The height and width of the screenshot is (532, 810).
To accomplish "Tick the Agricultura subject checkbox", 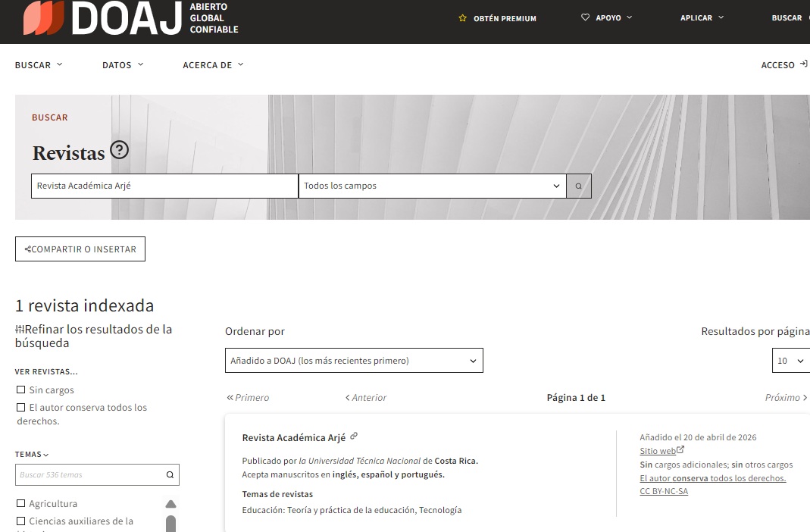I will tap(21, 504).
